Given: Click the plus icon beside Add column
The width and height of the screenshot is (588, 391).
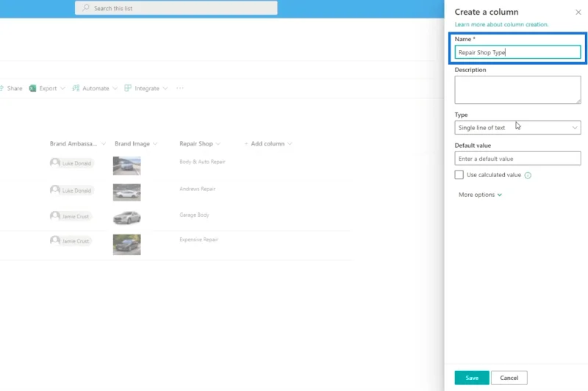Looking at the screenshot, I should click(x=246, y=143).
